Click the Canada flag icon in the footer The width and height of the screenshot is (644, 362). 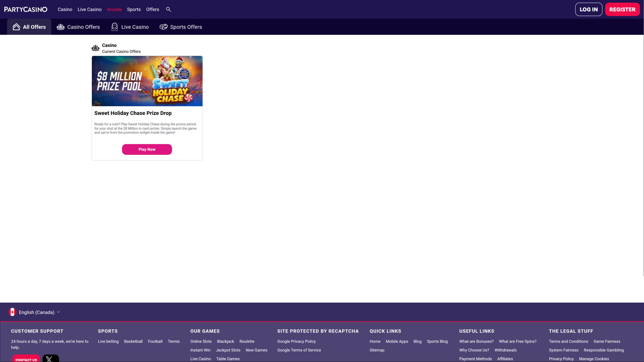coord(12,312)
